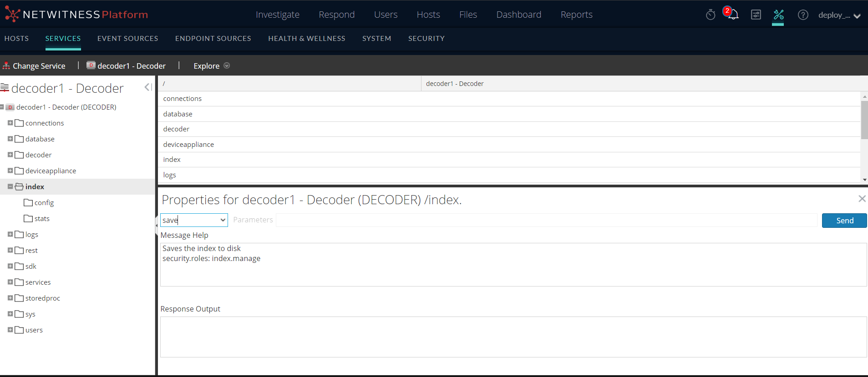Click the config folder icon
This screenshot has height=377, width=868.
(28, 202)
